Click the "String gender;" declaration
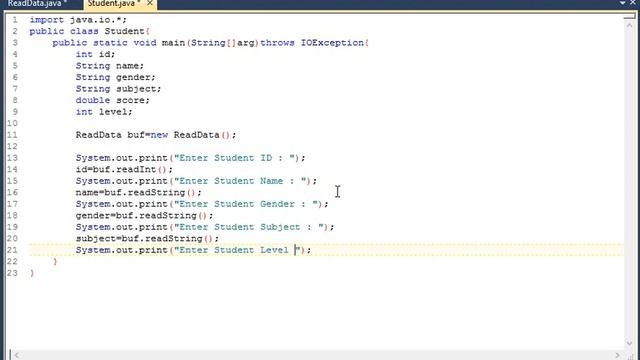 coord(115,77)
